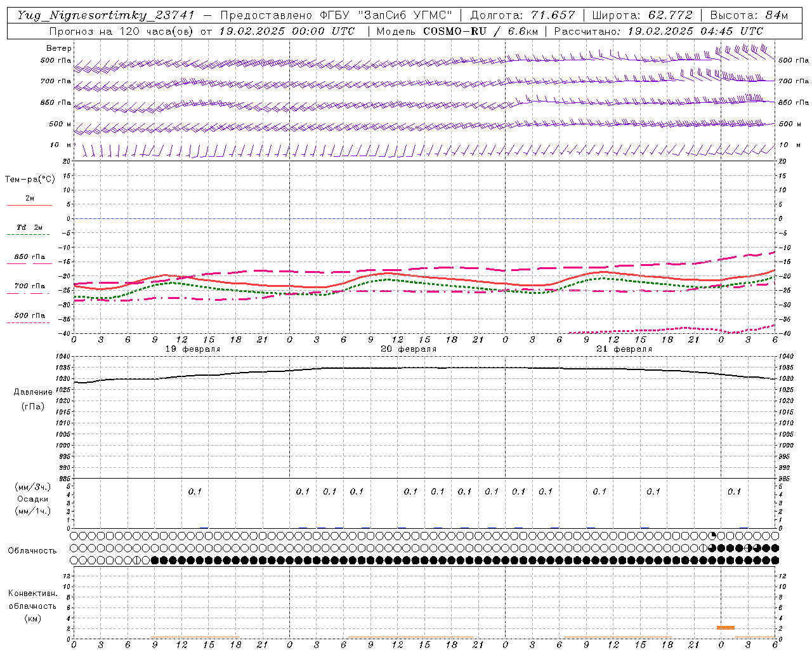Click the 'Модель COSMO-RU / 6.6км' text

[x=457, y=31]
